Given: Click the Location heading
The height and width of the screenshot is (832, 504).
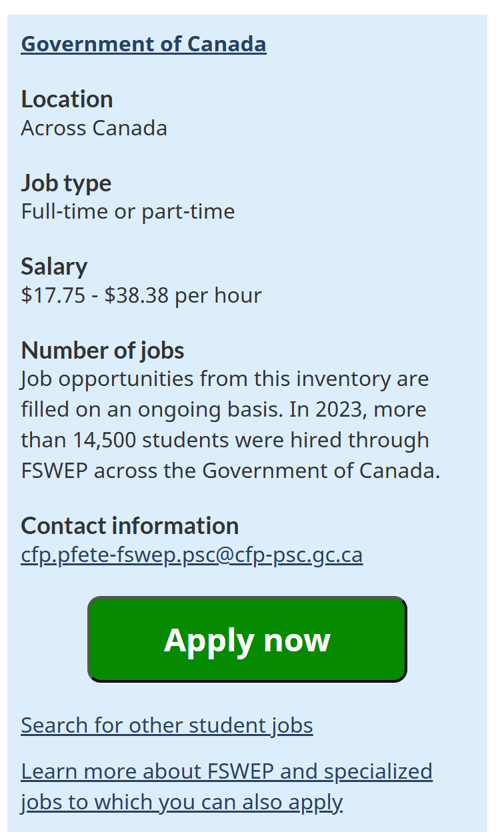Looking at the screenshot, I should click(x=67, y=99).
